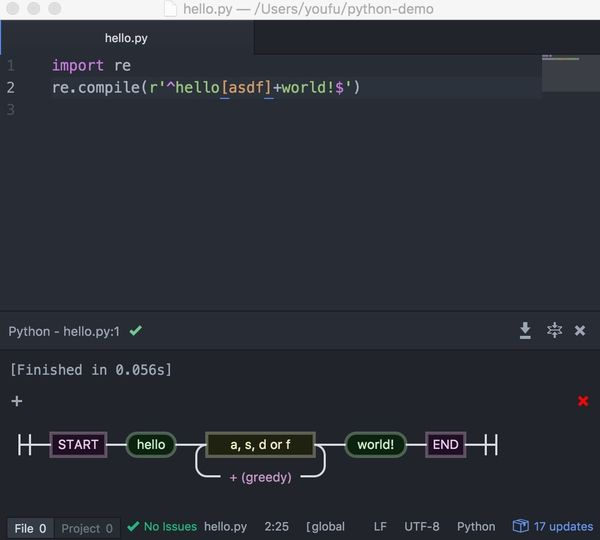Click cursor position 2:25 in status bar
Viewport: 600px width, 540px height.
click(277, 527)
